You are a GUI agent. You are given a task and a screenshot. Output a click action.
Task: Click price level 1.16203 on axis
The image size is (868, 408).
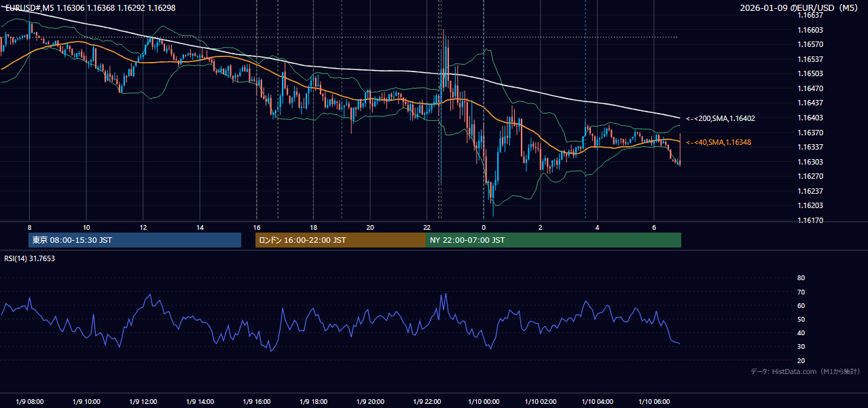pyautogui.click(x=810, y=205)
